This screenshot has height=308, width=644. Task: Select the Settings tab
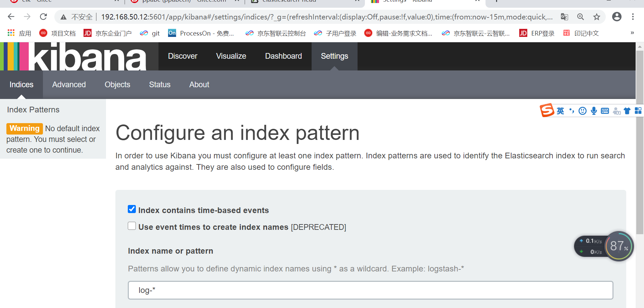pyautogui.click(x=334, y=56)
